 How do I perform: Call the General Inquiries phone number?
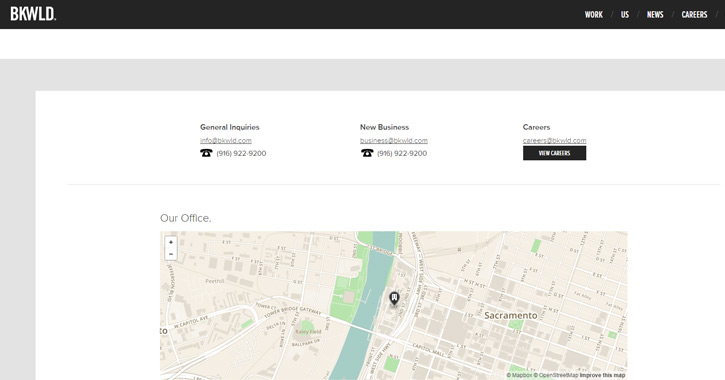click(x=241, y=153)
